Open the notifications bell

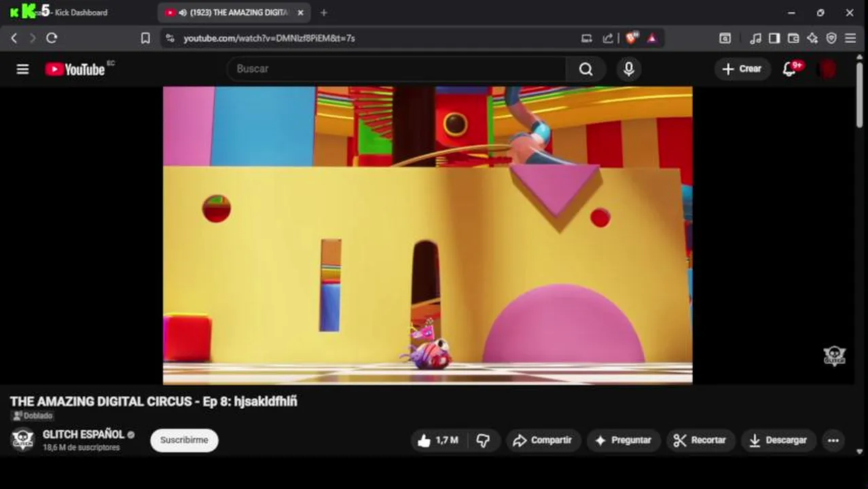click(789, 69)
